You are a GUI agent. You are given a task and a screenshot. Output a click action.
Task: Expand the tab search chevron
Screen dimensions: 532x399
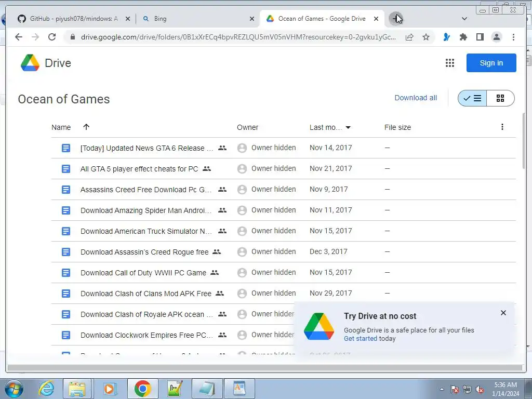coord(464,19)
